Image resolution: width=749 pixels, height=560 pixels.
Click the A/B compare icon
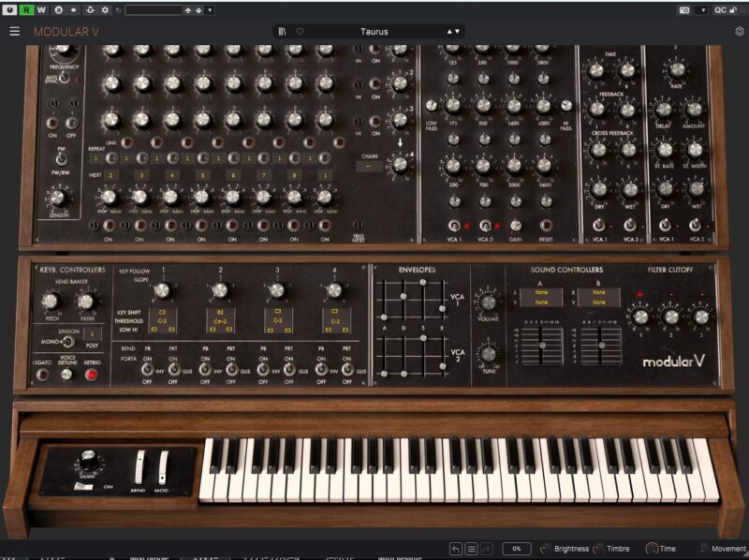pos(59,9)
